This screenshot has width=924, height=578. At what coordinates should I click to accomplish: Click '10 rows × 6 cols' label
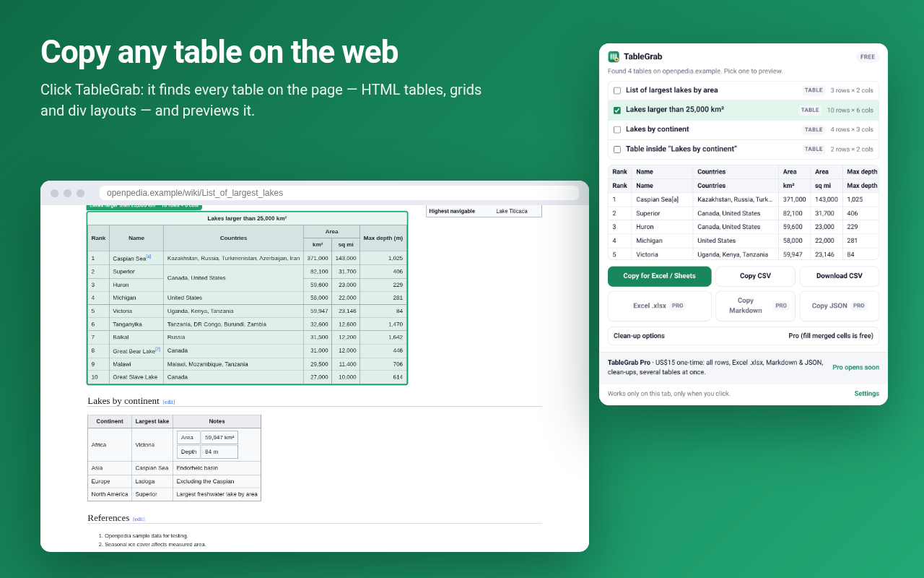pos(850,111)
